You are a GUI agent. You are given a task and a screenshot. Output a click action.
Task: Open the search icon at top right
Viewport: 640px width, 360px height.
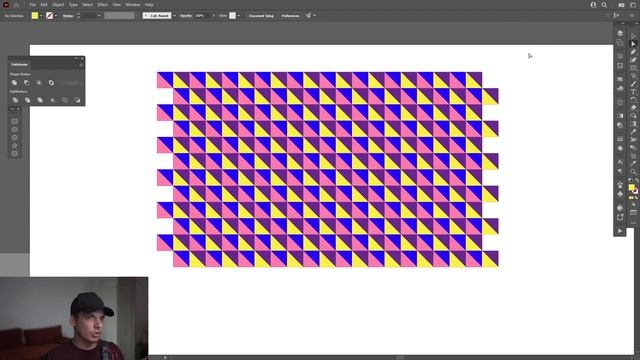click(x=604, y=5)
